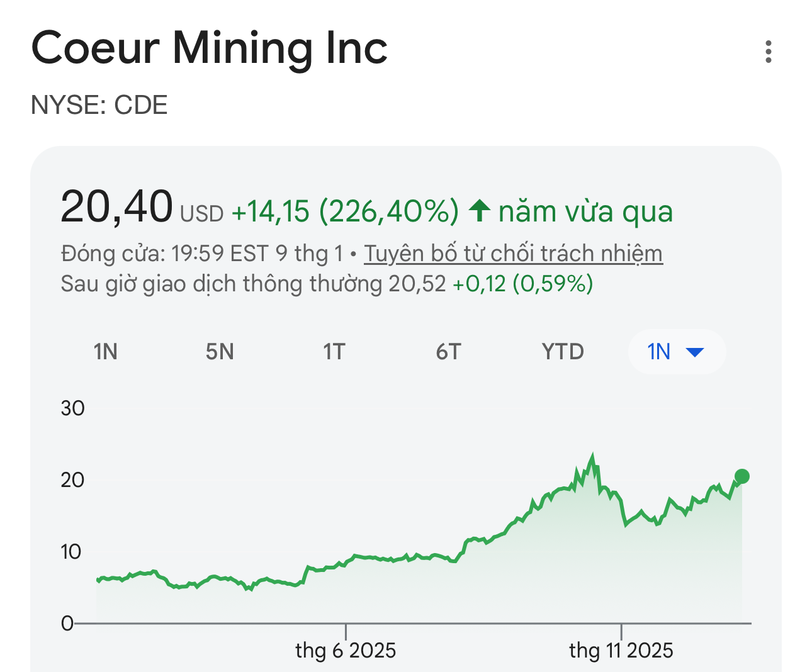This screenshot has width=812, height=672.
Task: Click the 20,40 USD price
Action: 117,207
